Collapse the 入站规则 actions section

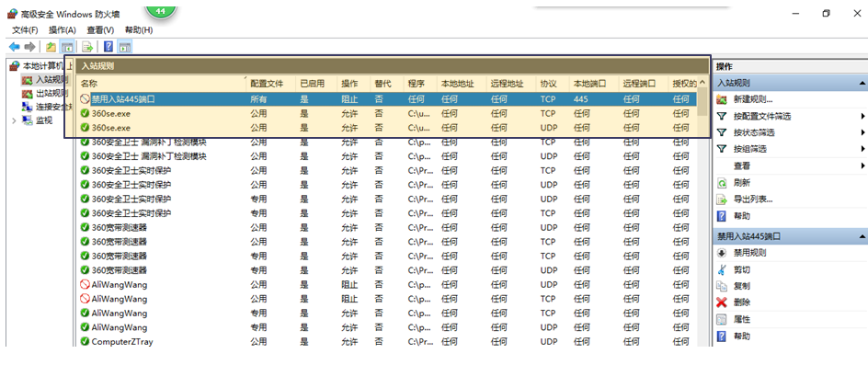point(862,83)
